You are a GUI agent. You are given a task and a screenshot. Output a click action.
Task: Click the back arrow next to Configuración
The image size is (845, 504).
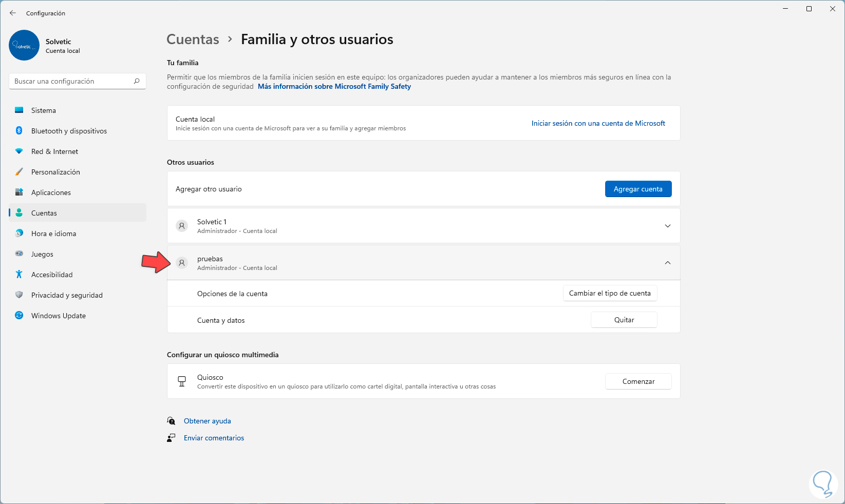click(x=13, y=13)
